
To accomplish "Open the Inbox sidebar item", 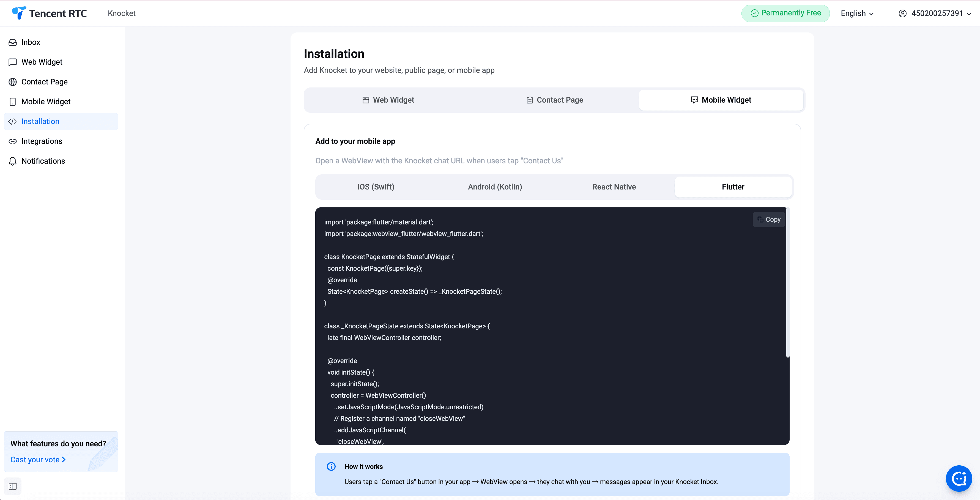I will pyautogui.click(x=61, y=42).
